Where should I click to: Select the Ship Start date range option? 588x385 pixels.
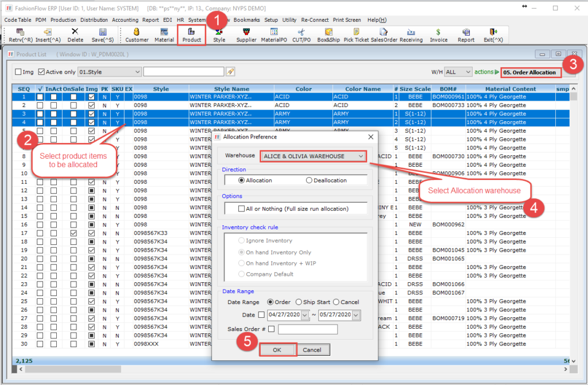click(299, 302)
